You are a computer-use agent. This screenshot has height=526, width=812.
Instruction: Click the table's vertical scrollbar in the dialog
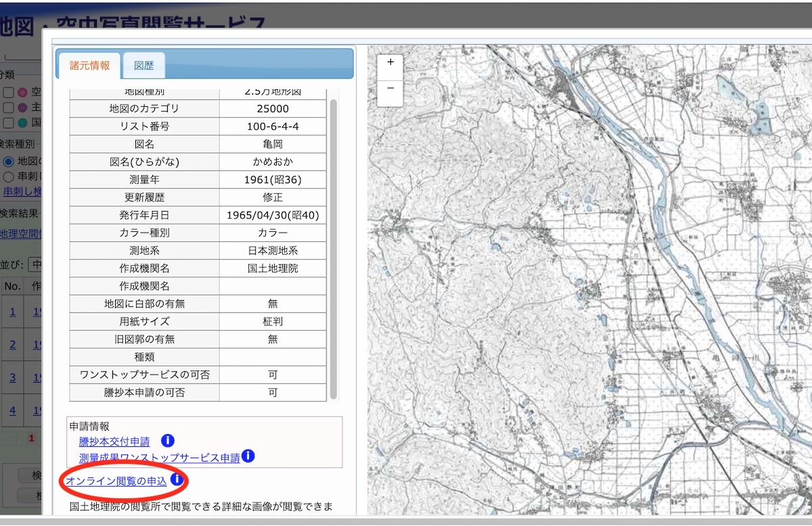click(x=333, y=248)
